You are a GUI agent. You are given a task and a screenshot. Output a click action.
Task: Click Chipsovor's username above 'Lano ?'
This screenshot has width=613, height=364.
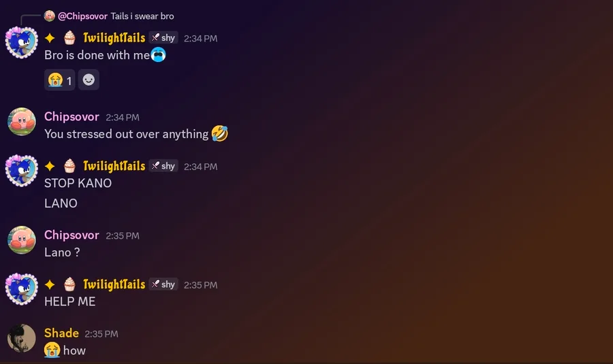(x=72, y=235)
